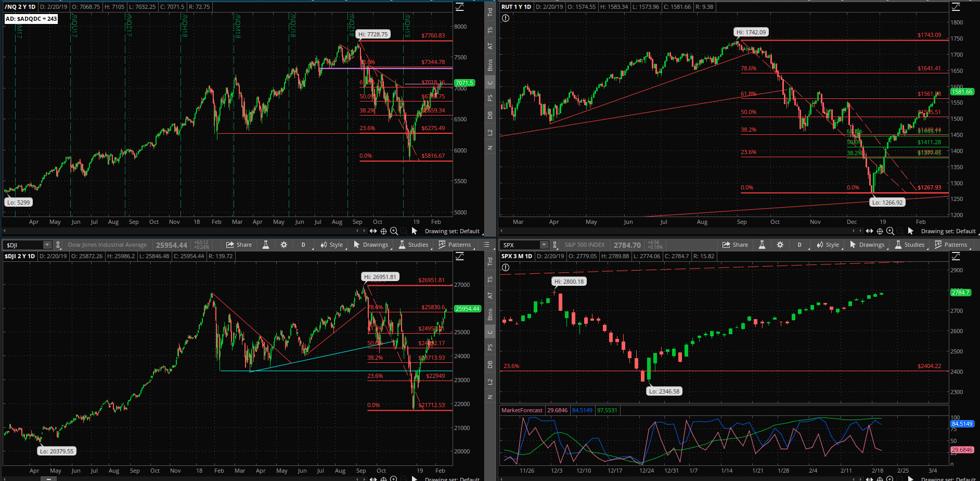Click the expand time axis icon on the /NQ chart
980x481 pixels.
pyautogui.click(x=373, y=231)
